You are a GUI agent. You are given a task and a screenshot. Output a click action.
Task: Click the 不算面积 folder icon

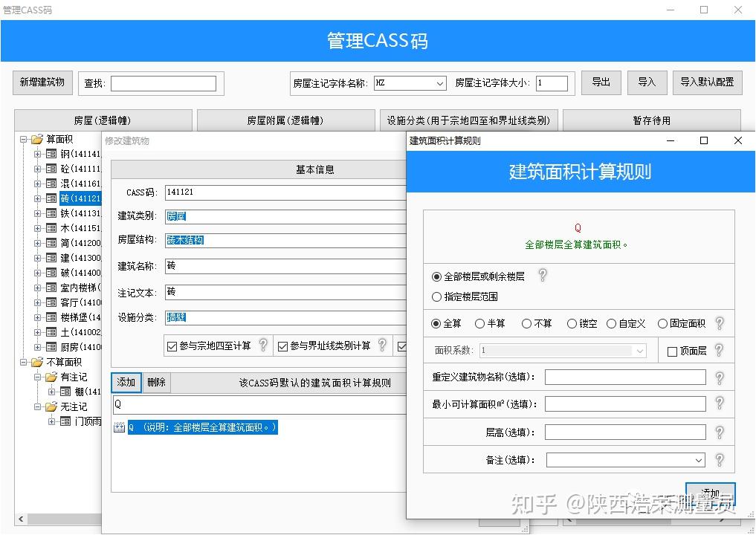tap(37, 362)
